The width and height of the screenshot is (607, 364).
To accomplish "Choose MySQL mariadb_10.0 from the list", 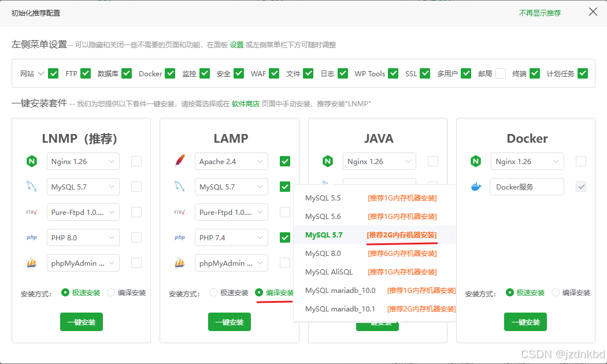I will click(x=375, y=291).
